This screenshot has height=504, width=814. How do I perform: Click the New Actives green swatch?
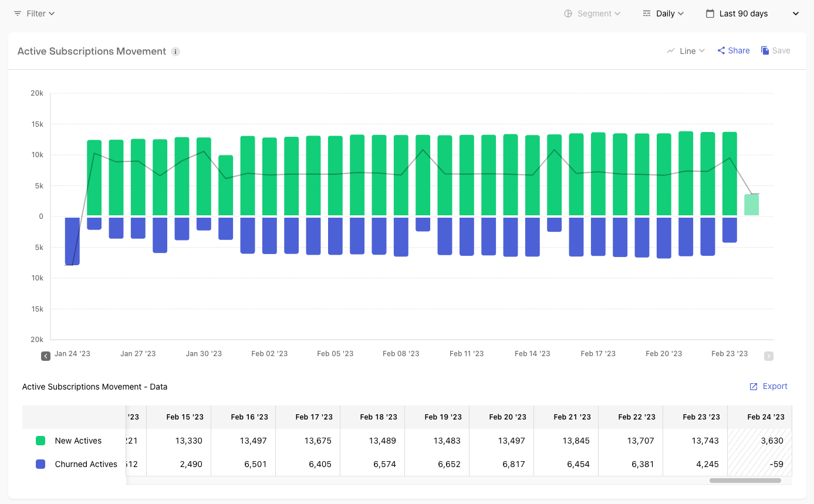[x=40, y=441]
